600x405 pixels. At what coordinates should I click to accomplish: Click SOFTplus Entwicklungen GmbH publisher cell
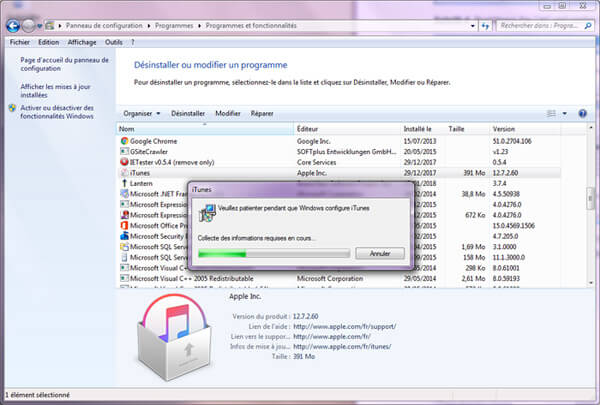346,152
